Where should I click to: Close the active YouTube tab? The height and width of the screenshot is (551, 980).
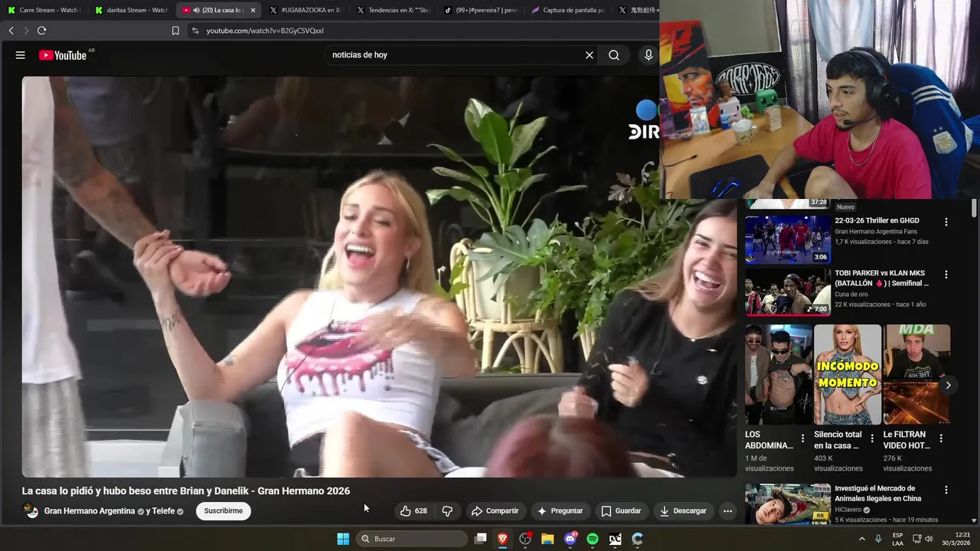click(x=253, y=10)
